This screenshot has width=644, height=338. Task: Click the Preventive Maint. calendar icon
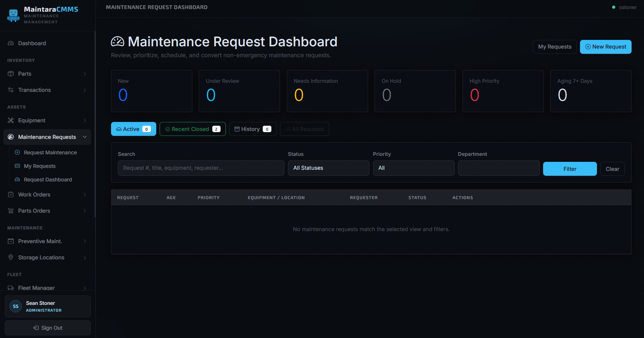(x=11, y=241)
